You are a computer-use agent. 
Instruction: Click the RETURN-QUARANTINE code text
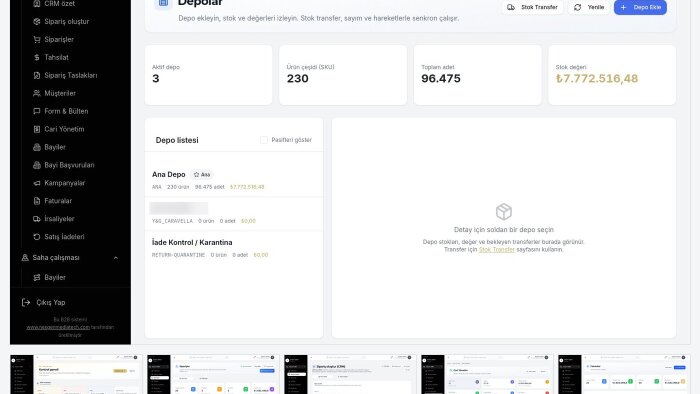pos(178,255)
